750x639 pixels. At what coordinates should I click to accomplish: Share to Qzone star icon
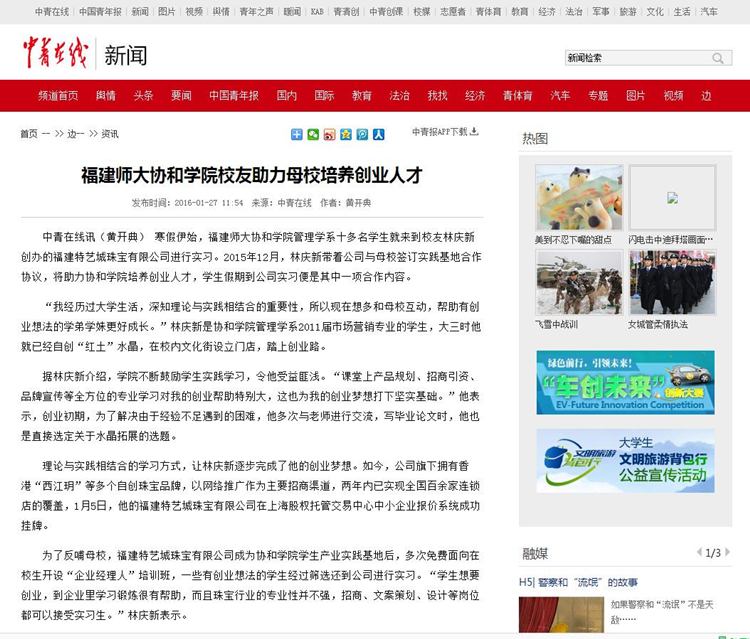click(x=346, y=135)
